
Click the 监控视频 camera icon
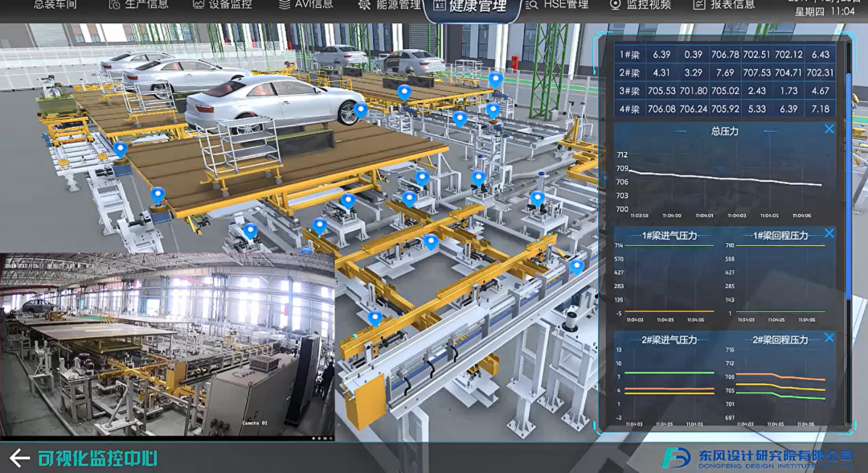tap(616, 5)
